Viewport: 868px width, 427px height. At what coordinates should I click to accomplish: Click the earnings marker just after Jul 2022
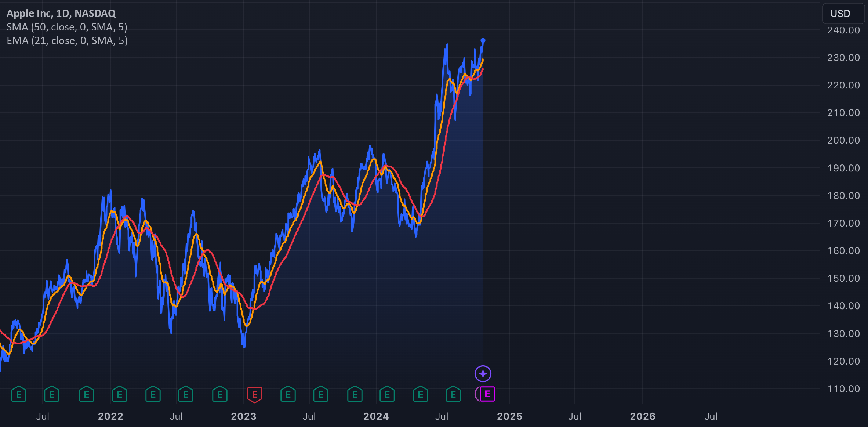point(186,394)
